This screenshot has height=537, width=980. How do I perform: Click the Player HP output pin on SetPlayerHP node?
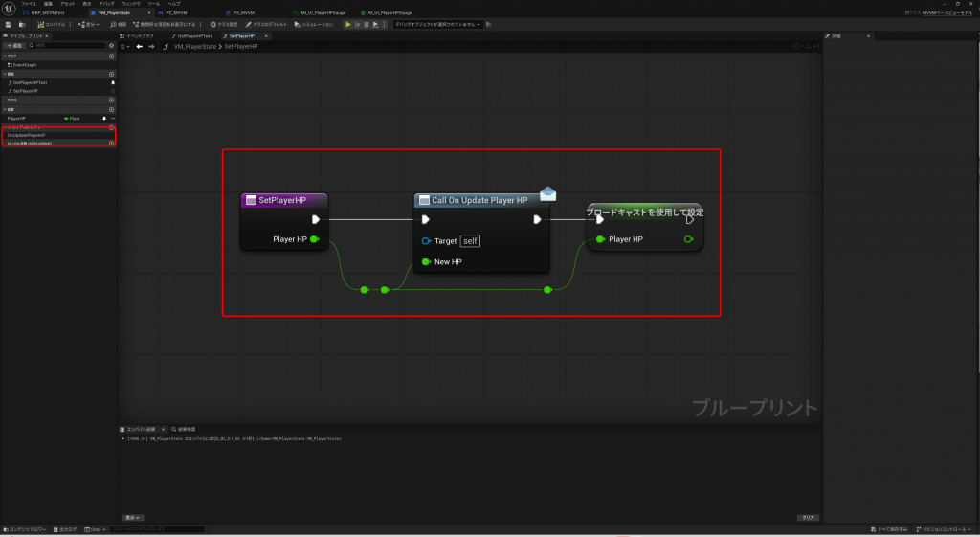(x=314, y=239)
